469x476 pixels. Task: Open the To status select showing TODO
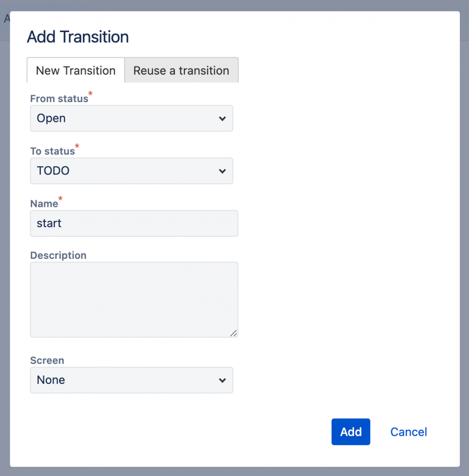click(124, 171)
